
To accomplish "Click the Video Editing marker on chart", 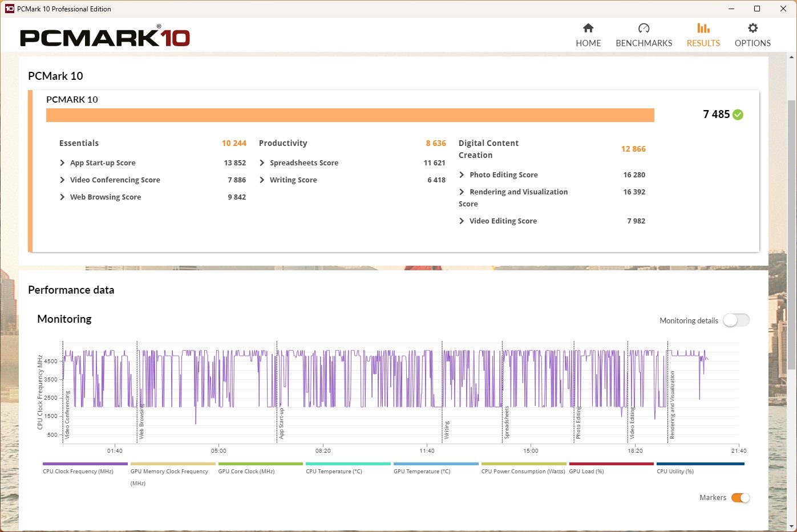I will (632, 423).
